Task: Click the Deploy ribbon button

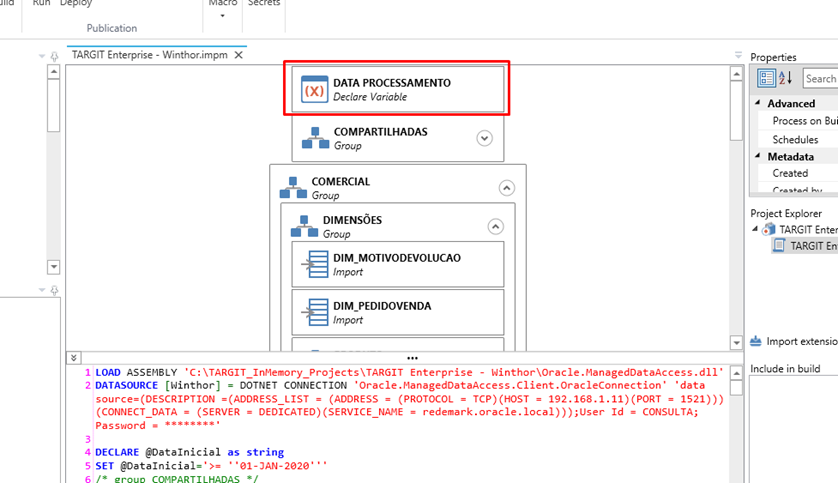Action: (x=76, y=3)
